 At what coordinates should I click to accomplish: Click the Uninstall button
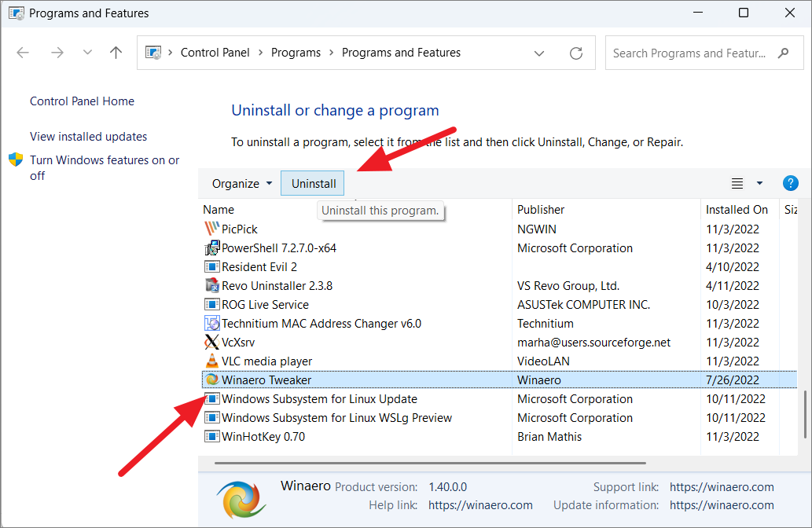pyautogui.click(x=313, y=184)
